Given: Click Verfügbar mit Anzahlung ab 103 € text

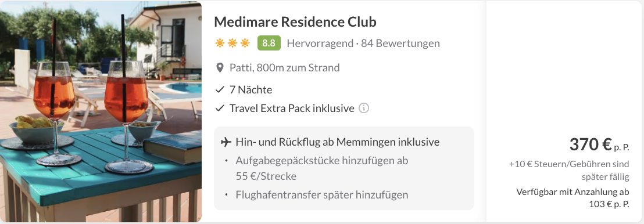Looking at the screenshot, I should pos(573,198).
